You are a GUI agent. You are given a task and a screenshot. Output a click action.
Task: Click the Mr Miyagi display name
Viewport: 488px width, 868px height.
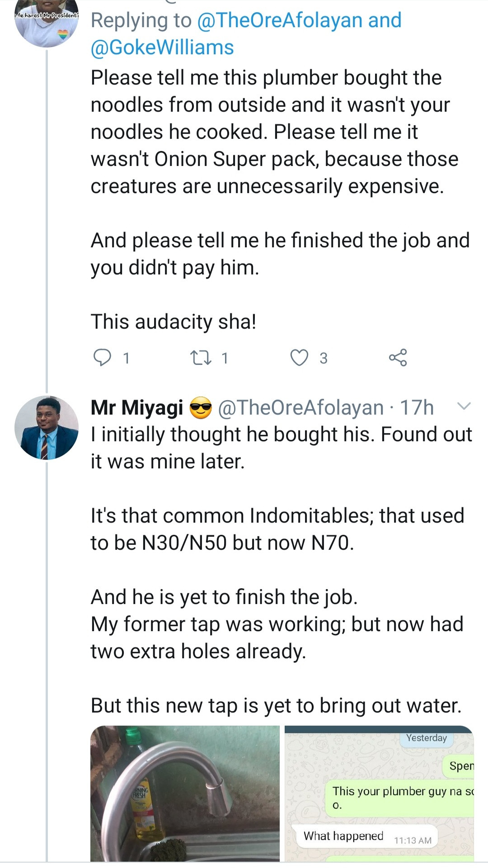point(137,407)
